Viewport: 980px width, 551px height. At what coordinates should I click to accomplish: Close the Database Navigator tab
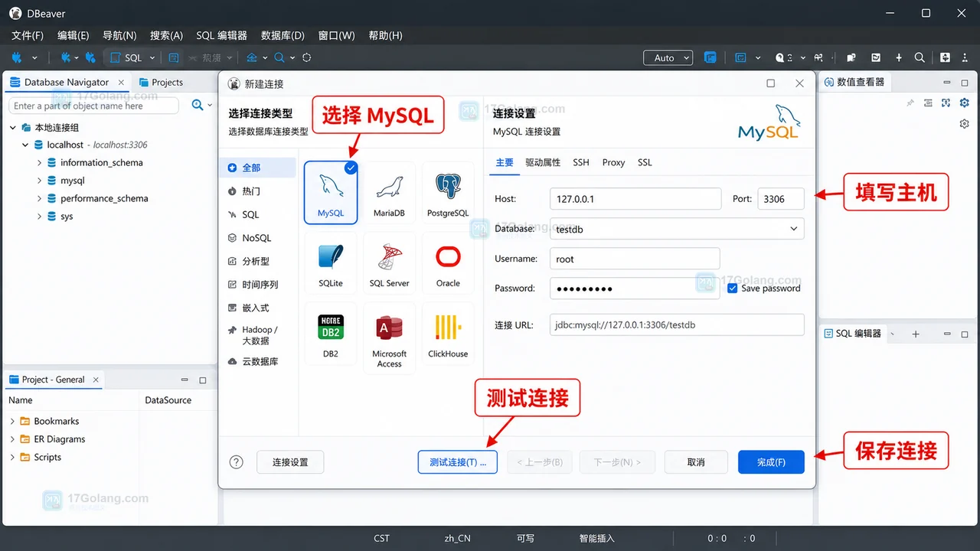[121, 82]
